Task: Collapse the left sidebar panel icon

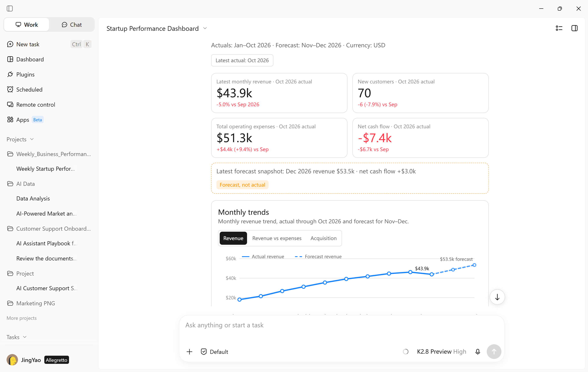Action: [10, 9]
